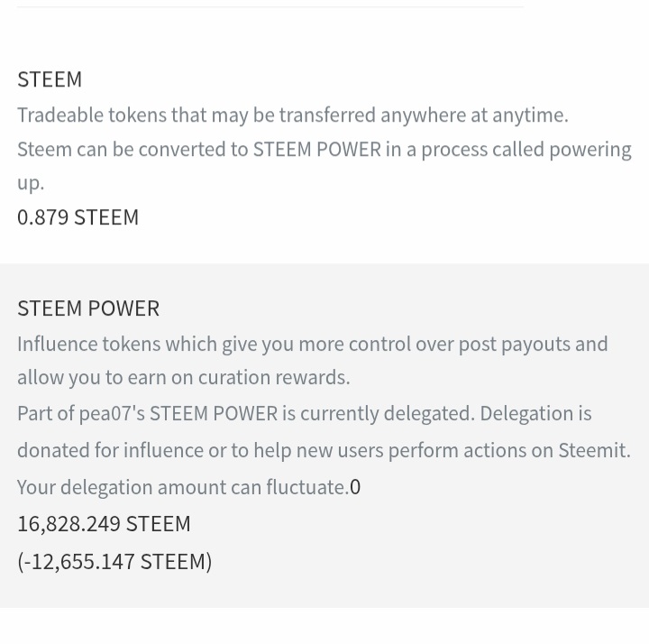
Task: Click the delegated (-12,655.147 STEEM) amount
Action: click(114, 562)
